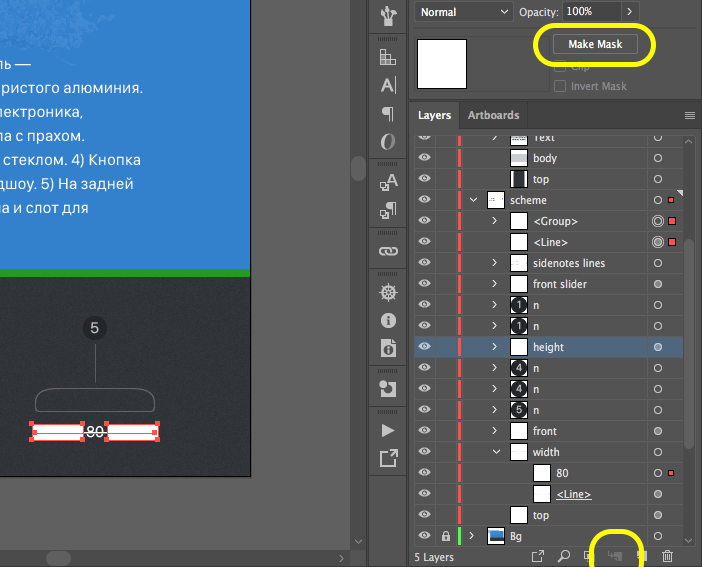Open the Actions panel icon
The height and width of the screenshot is (567, 702).
tap(388, 430)
